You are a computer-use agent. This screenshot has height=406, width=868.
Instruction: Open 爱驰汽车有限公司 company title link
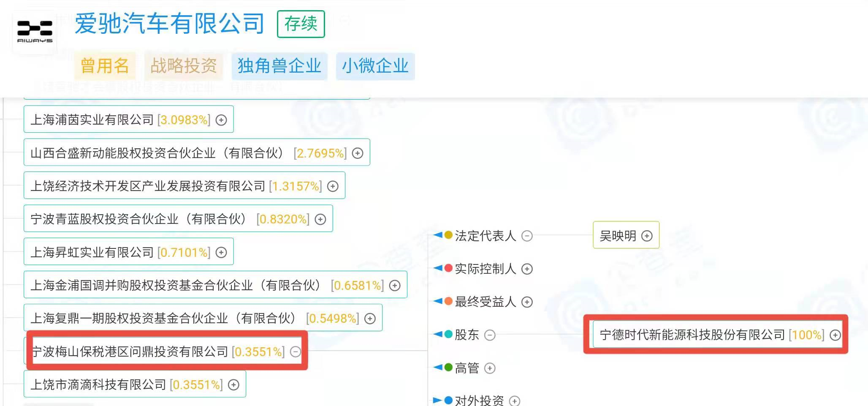(x=170, y=23)
